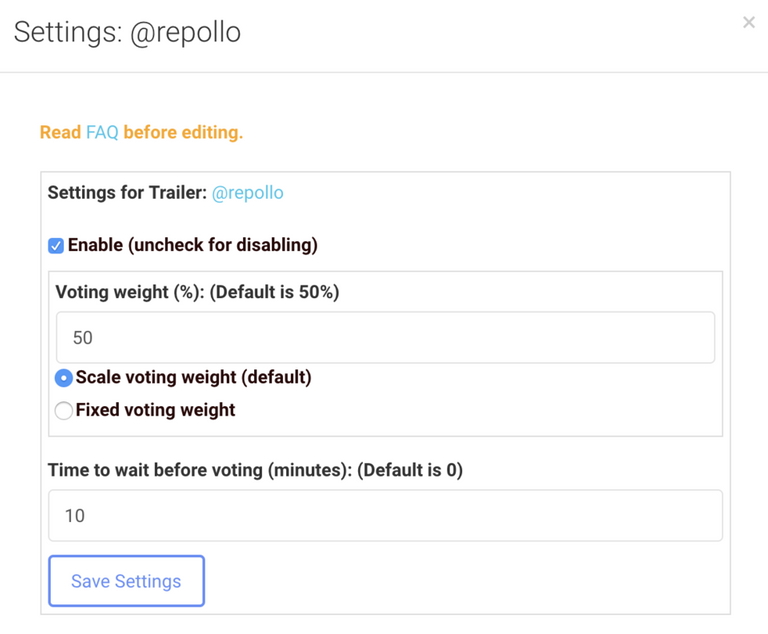The height and width of the screenshot is (634, 768).
Task: Click the orange 'Read' word
Action: pos(60,132)
